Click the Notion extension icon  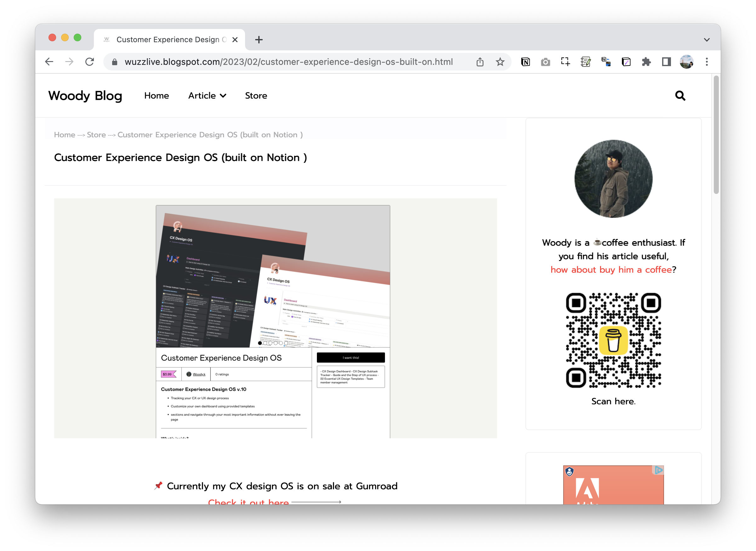tap(525, 62)
